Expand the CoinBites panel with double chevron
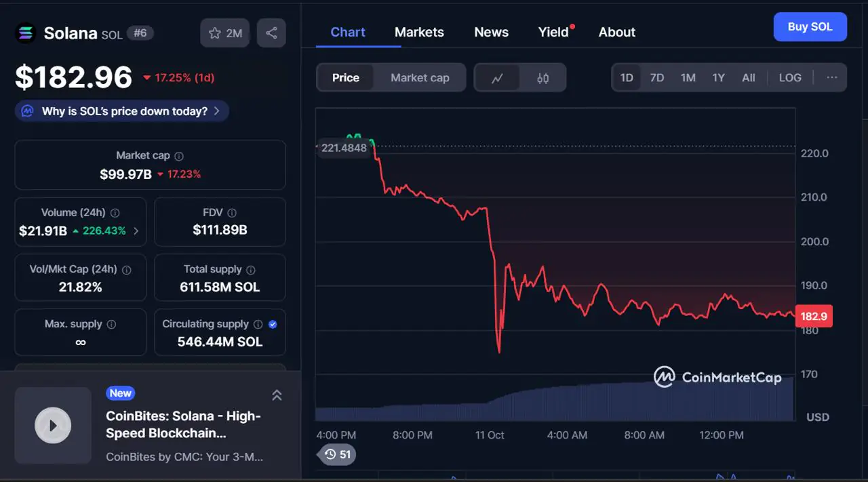 click(277, 395)
